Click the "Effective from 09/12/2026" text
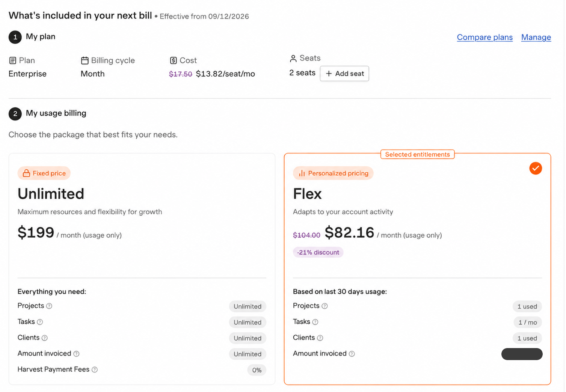Screen dimensions: 566x392 [204, 16]
